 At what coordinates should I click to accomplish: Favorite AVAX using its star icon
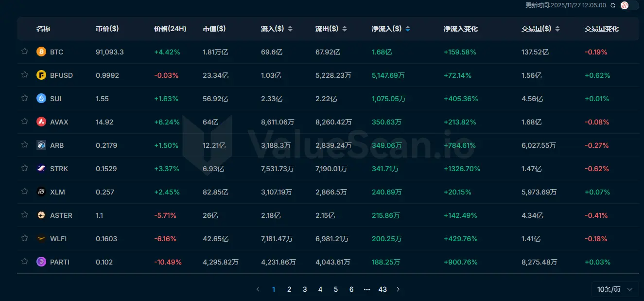25,122
